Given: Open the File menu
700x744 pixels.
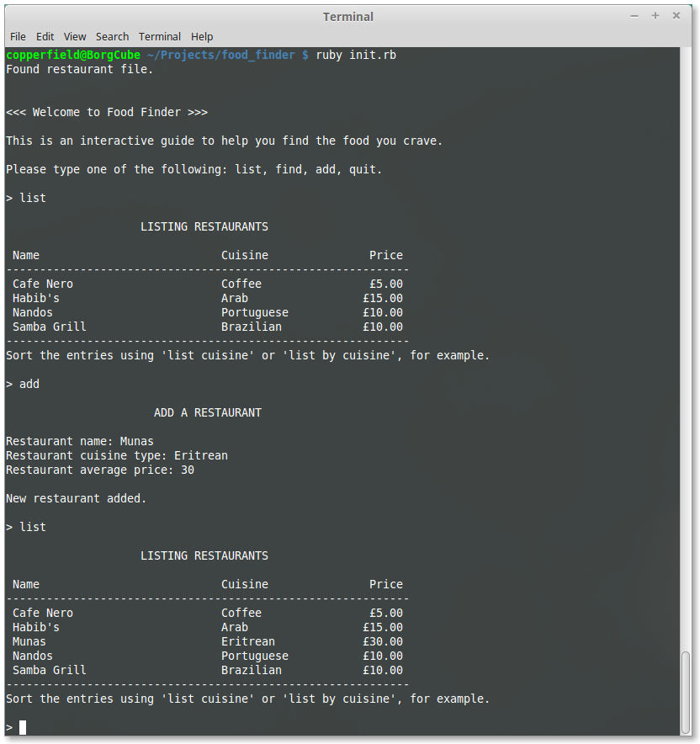Looking at the screenshot, I should click(x=18, y=36).
